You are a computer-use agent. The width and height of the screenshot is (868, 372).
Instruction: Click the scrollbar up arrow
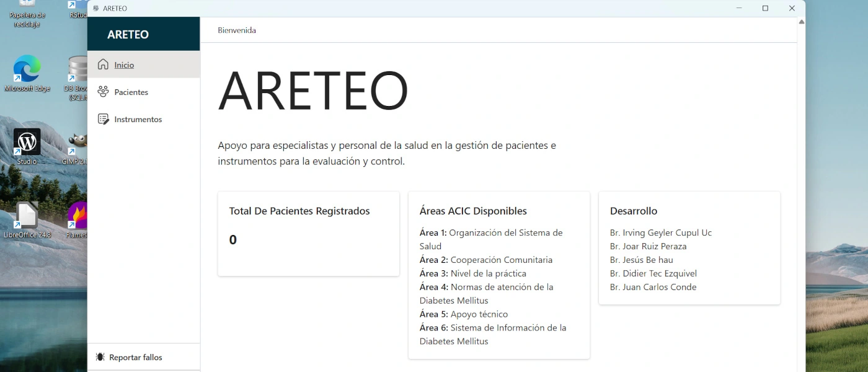801,22
